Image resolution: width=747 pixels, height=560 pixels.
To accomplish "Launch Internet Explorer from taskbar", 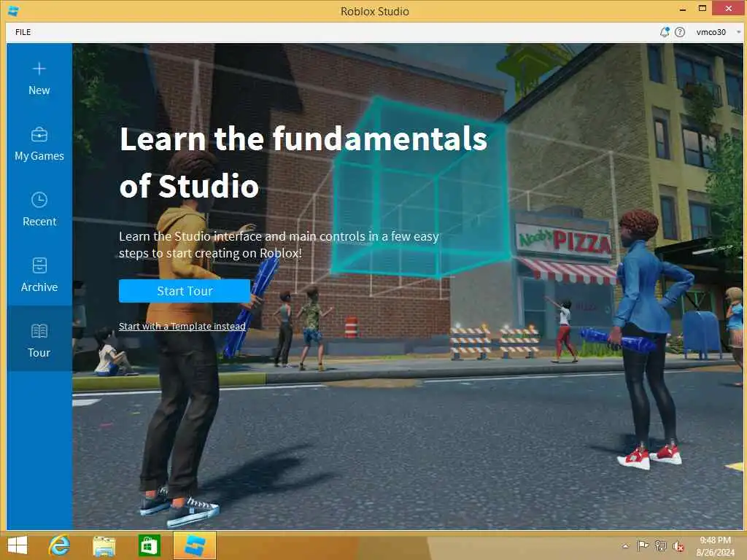I will (60, 545).
